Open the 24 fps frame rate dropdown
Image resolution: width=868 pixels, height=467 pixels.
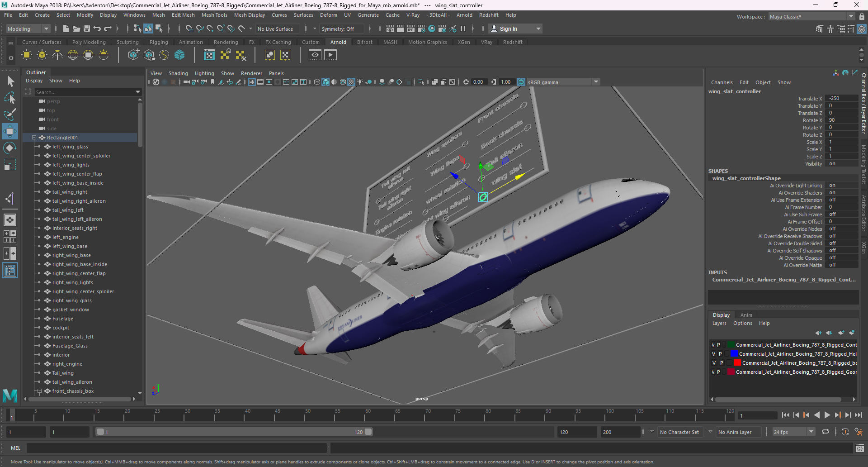793,432
